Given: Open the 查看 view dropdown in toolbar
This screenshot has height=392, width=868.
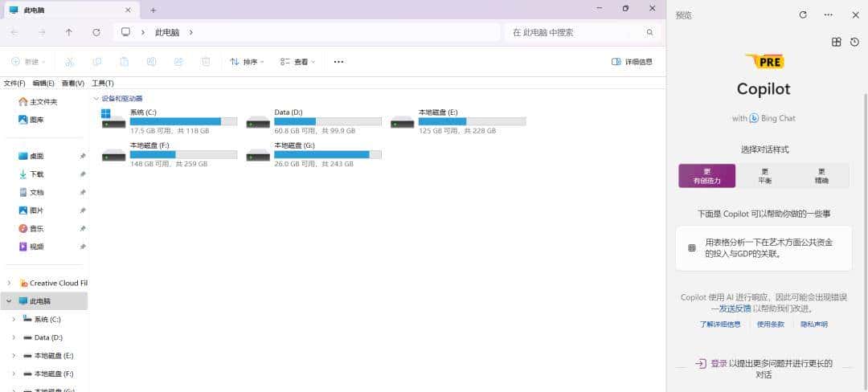Looking at the screenshot, I should [298, 62].
